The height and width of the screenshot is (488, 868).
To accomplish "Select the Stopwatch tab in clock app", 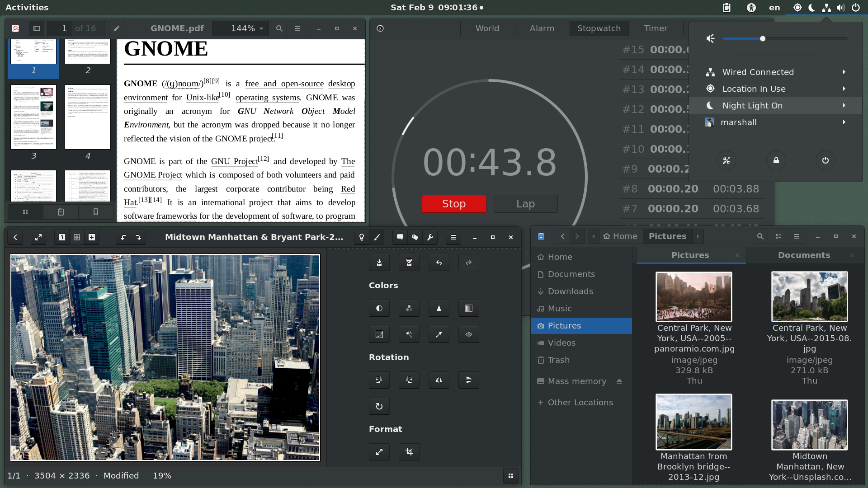I will (599, 28).
